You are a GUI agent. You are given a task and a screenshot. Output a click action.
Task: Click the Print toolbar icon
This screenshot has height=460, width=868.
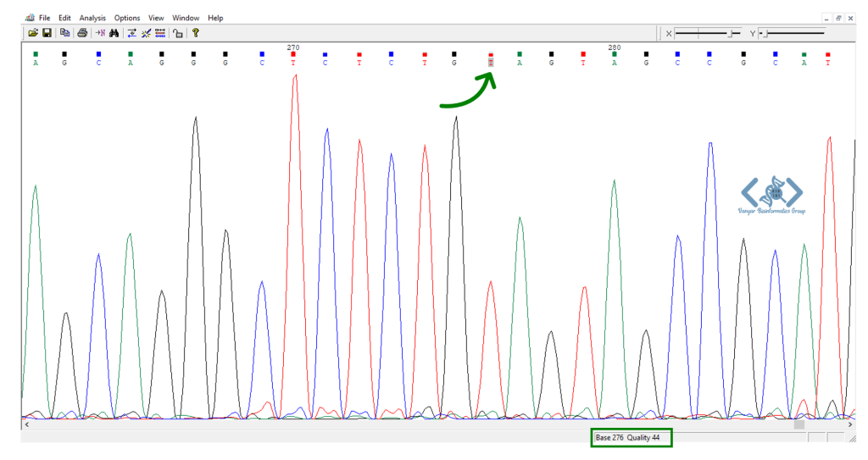[x=82, y=33]
